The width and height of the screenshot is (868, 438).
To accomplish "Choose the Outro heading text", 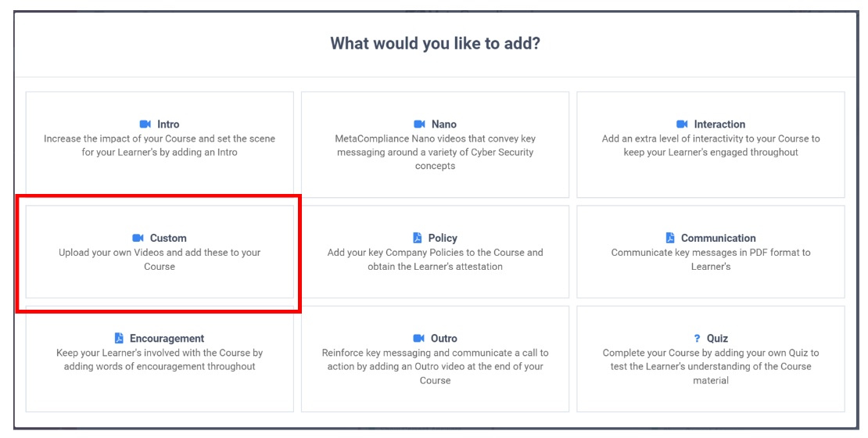I will [x=444, y=339].
